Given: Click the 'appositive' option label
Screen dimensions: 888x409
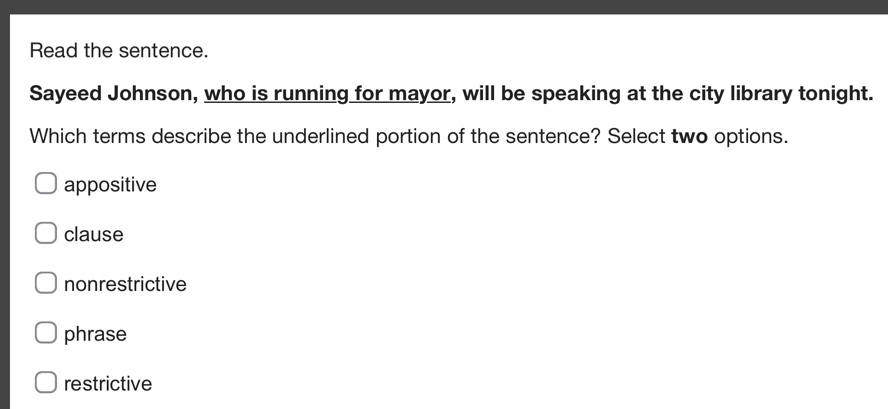Looking at the screenshot, I should click(x=110, y=185).
